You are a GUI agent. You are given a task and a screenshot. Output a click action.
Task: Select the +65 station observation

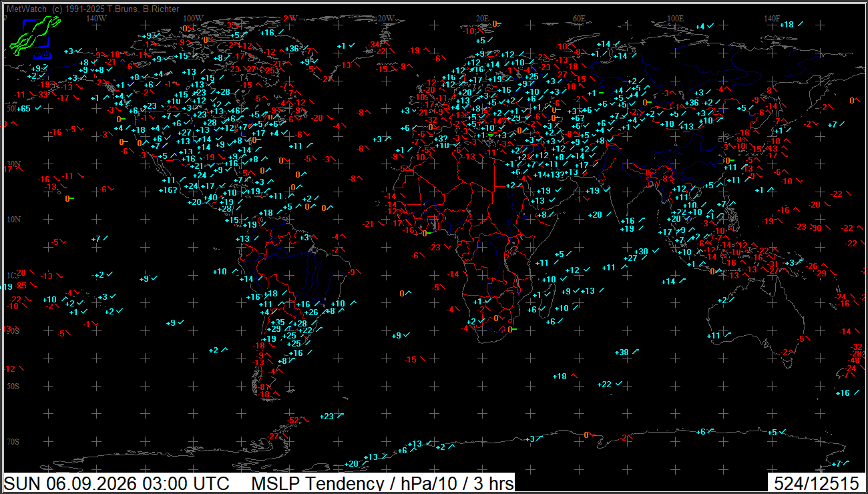[x=24, y=108]
